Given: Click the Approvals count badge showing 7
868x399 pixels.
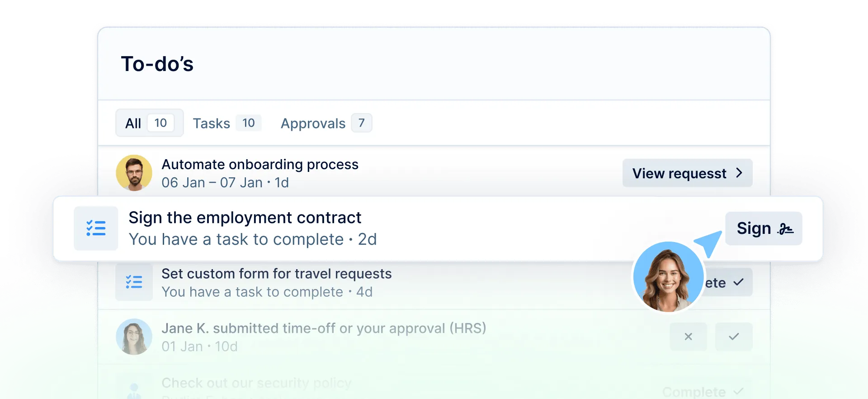Looking at the screenshot, I should pos(361,123).
